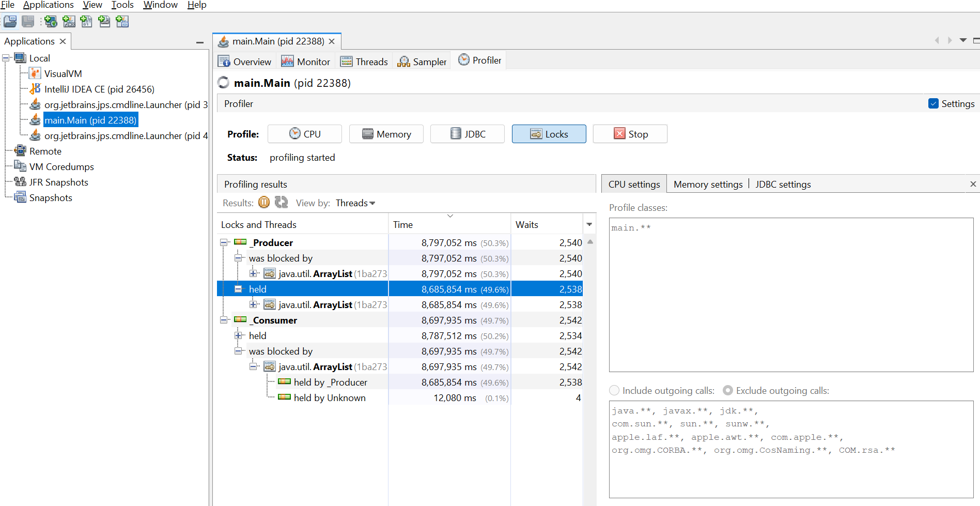Screen dimensions: 980x506
Task: Open the Memory settings tab
Action: tap(708, 185)
